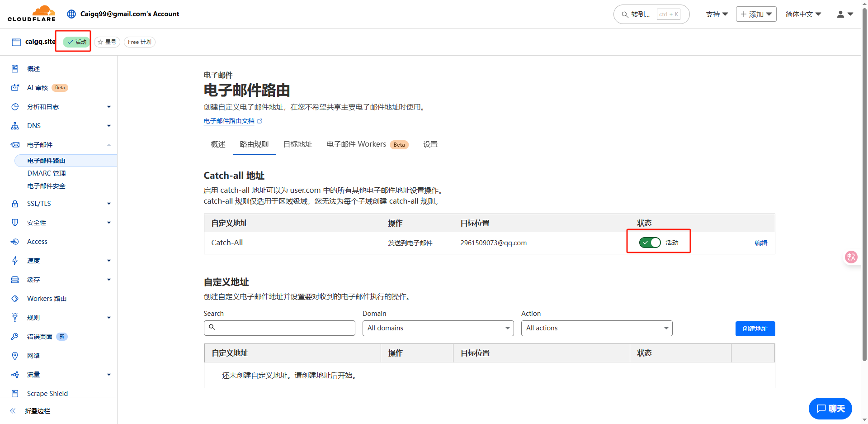Click the custom address Search field
The image size is (868, 424).
(x=279, y=328)
